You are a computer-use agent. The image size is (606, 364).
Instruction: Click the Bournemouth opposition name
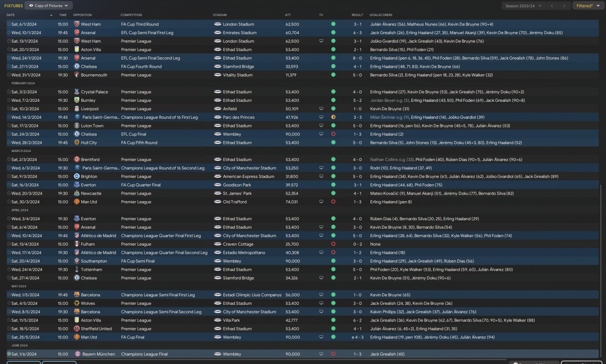tap(94, 75)
